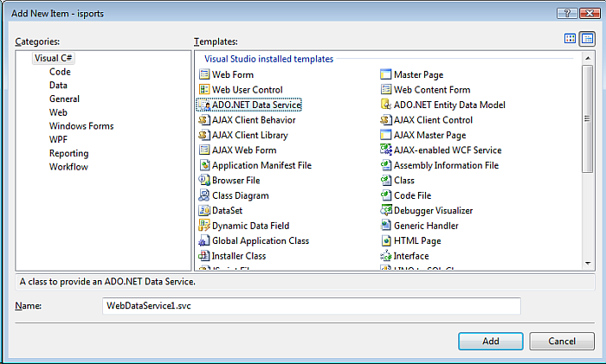The width and height of the screenshot is (606, 364).
Task: Select the DataSet template icon
Action: pos(204,211)
